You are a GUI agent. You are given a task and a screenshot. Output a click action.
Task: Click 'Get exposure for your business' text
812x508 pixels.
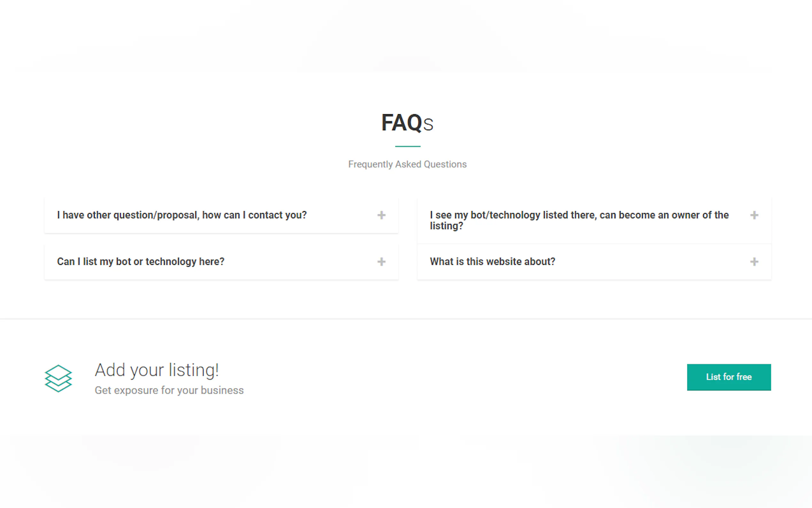point(169,390)
